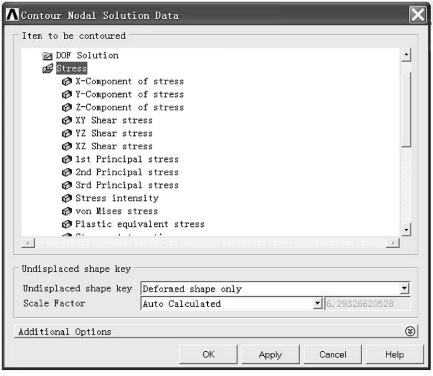The width and height of the screenshot is (433, 376).
Task: Close the Contour Nodal Solution Data dialog
Action: pyautogui.click(x=418, y=15)
